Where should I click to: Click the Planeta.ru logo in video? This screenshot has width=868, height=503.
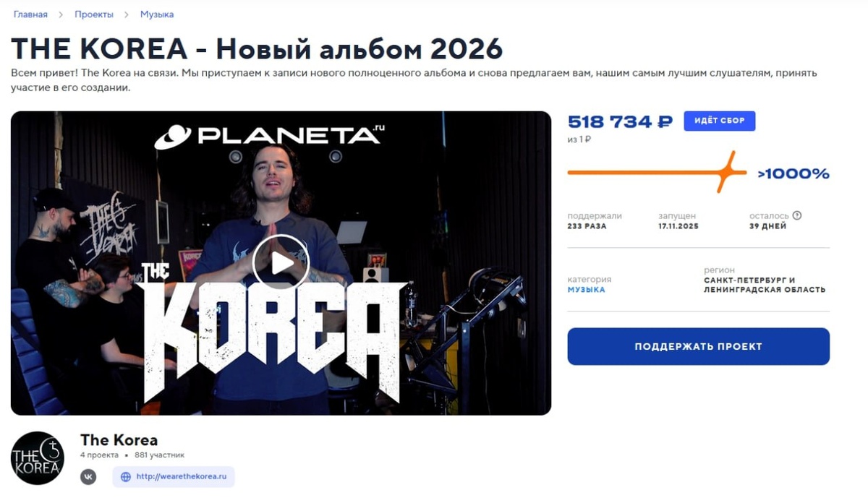click(x=269, y=136)
